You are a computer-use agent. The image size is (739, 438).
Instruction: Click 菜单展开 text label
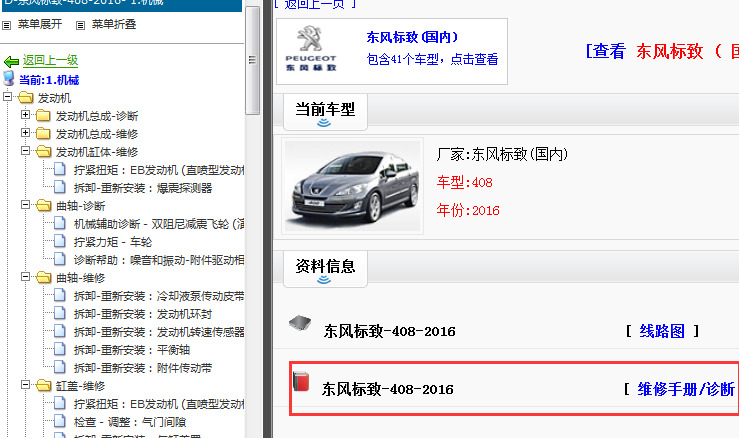coord(40,24)
